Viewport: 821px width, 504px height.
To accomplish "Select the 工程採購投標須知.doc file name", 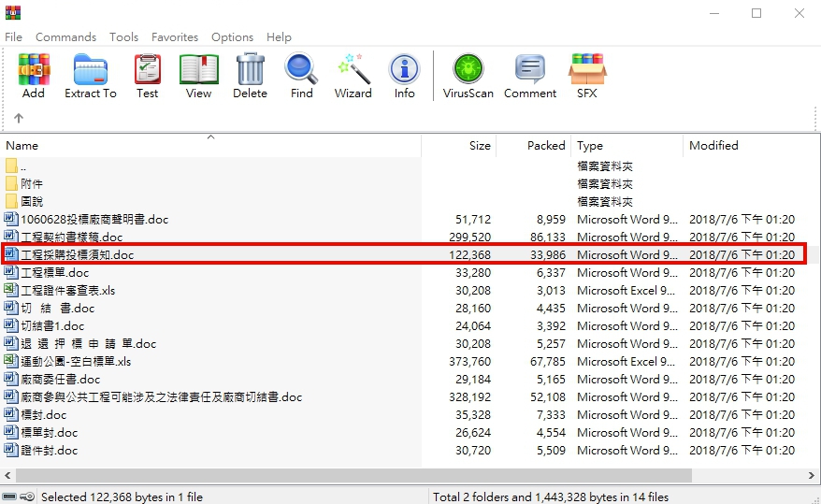I will pos(78,255).
